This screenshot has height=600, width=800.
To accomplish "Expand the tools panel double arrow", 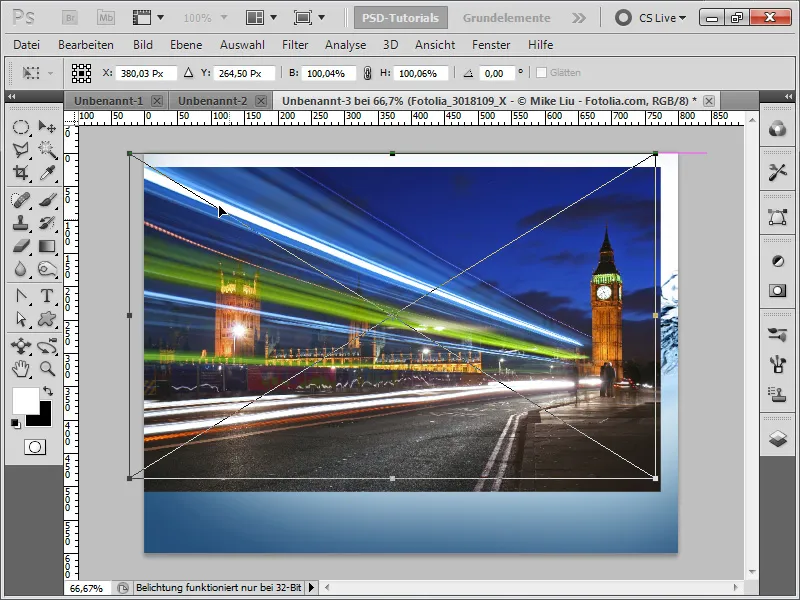I will click(x=11, y=96).
